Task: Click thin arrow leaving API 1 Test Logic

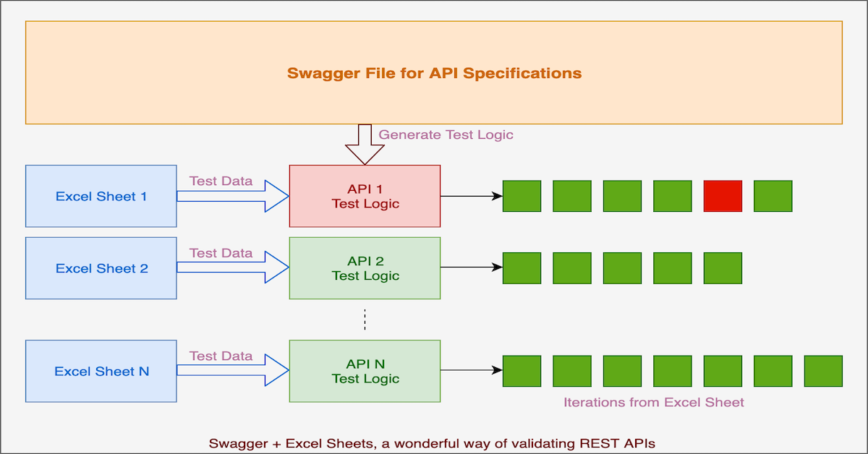Action: point(472,196)
